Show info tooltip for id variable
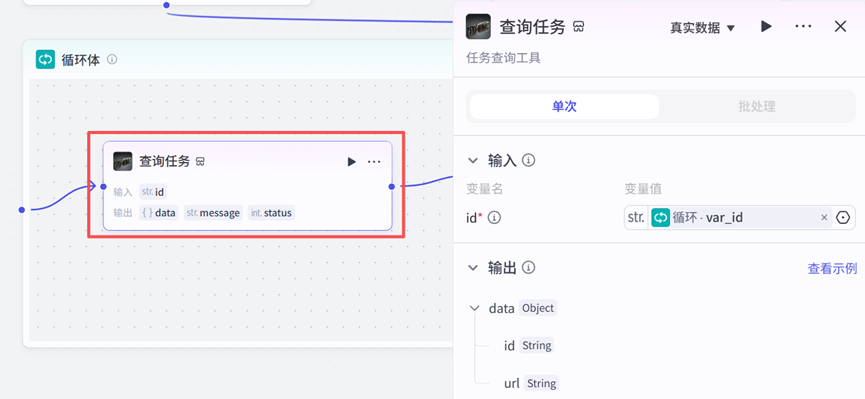 (495, 218)
